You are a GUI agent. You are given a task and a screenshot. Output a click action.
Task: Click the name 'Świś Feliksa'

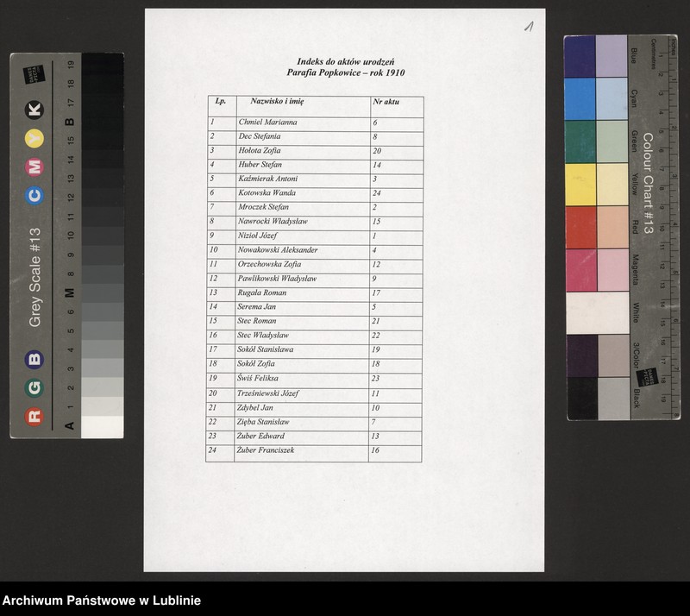tap(257, 378)
